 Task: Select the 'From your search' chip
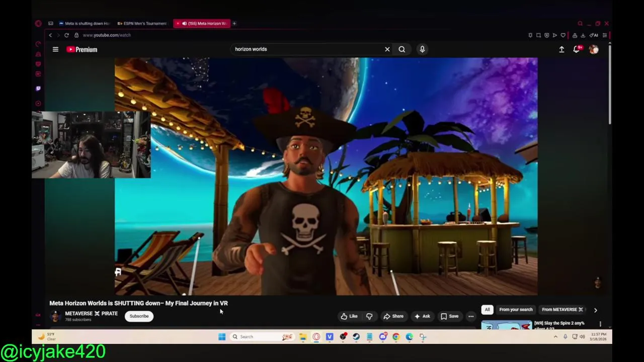[516, 310]
